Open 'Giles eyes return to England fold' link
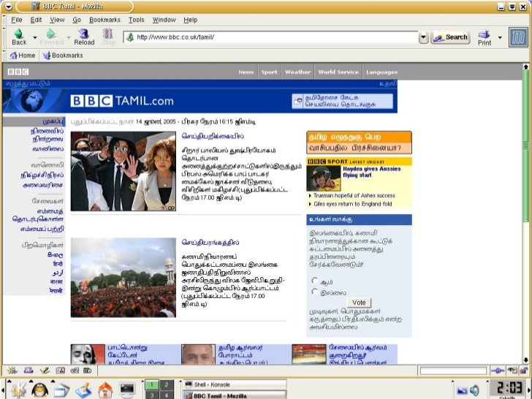 click(352, 204)
